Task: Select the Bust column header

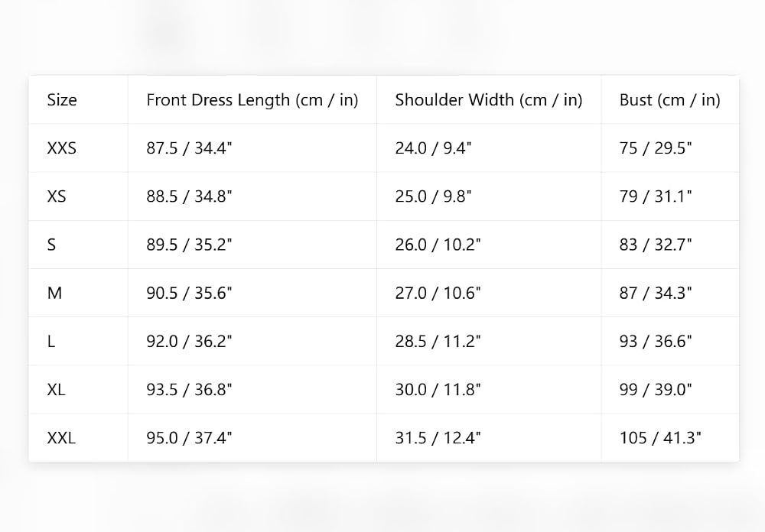Action: click(x=670, y=99)
